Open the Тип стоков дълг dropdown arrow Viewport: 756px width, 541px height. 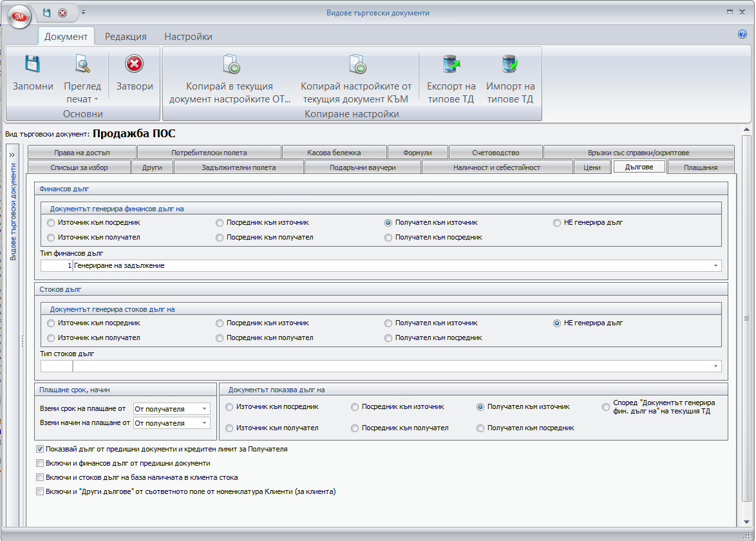(715, 366)
